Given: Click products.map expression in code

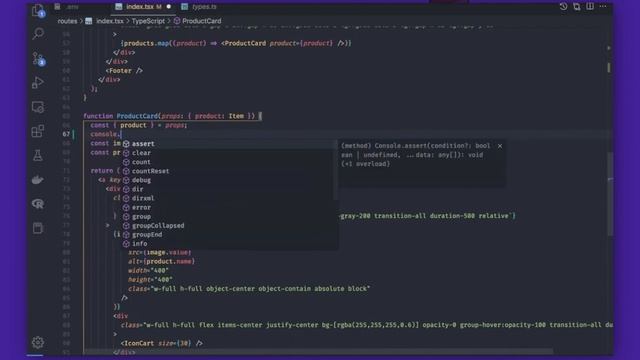Looking at the screenshot, I should tap(147, 43).
